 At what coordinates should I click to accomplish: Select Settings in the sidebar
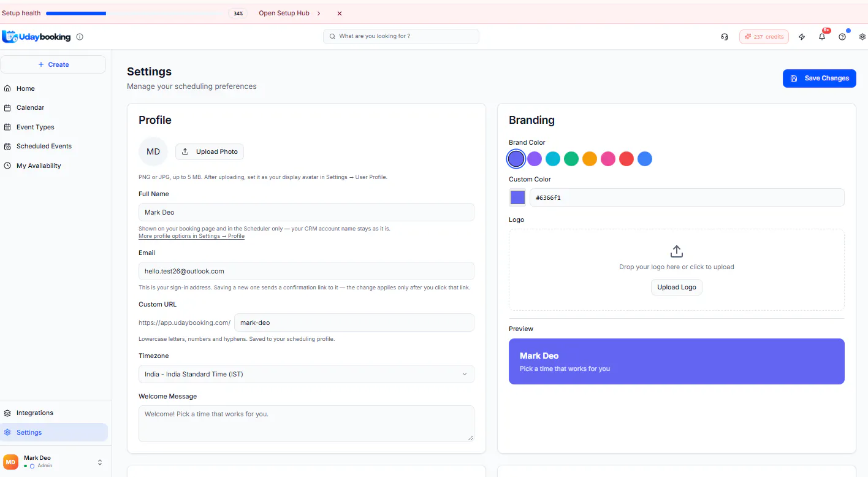click(54, 432)
